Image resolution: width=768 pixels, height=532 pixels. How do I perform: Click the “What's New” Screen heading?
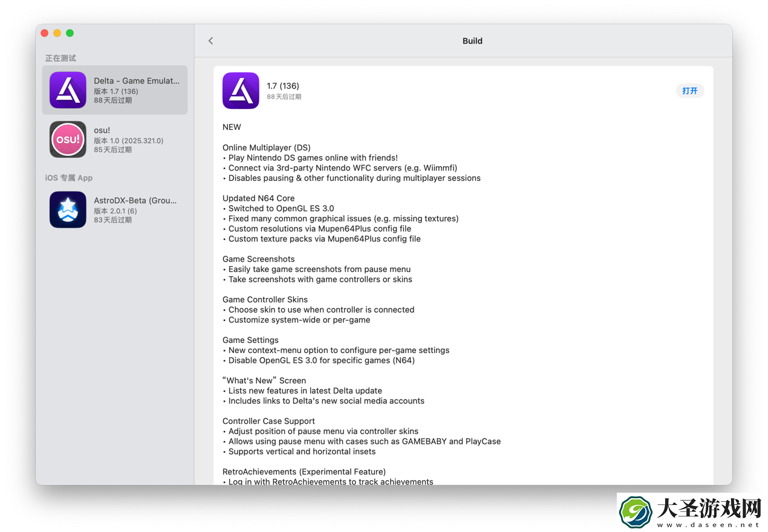click(x=264, y=381)
